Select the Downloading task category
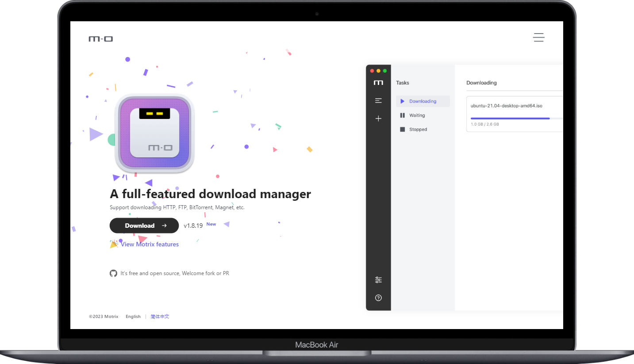The height and width of the screenshot is (364, 634). [423, 101]
